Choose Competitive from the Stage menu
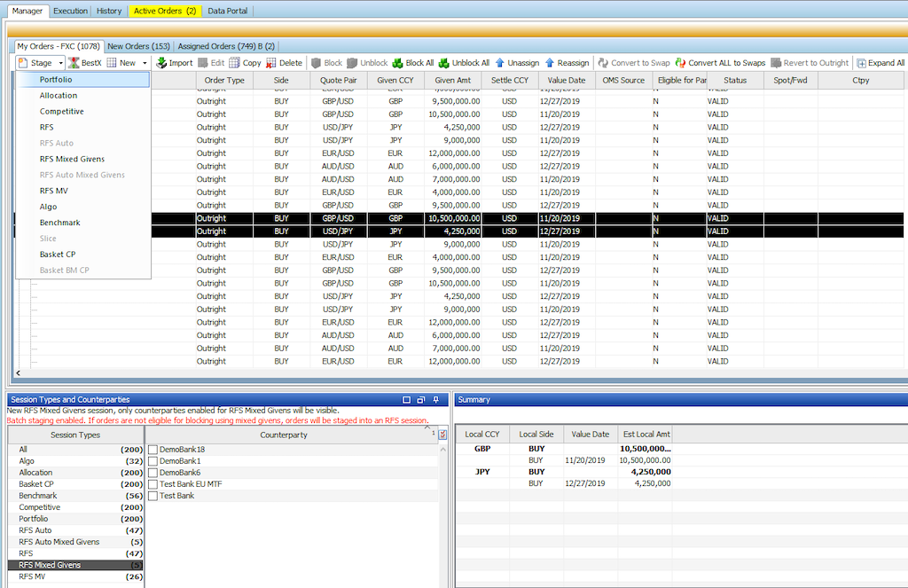 point(61,112)
